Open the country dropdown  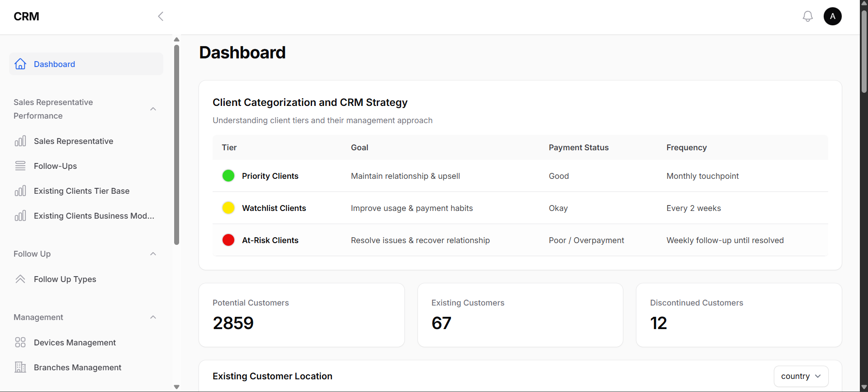pos(801,376)
